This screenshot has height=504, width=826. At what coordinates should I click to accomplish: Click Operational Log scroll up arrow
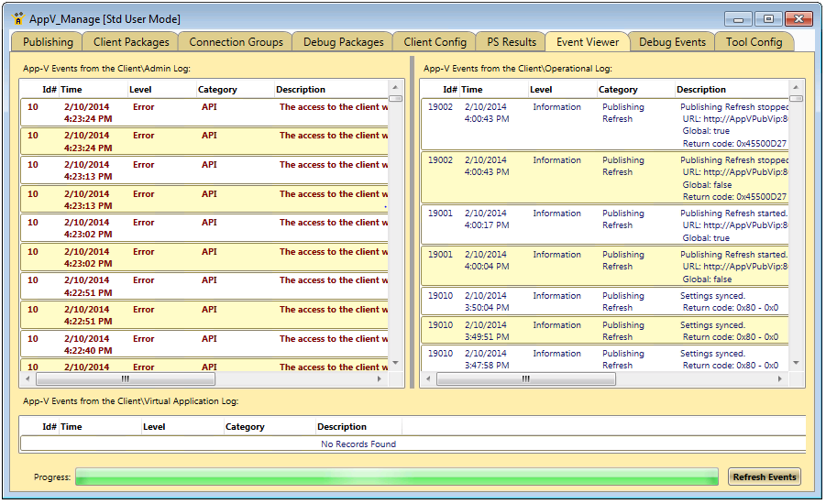(796, 87)
